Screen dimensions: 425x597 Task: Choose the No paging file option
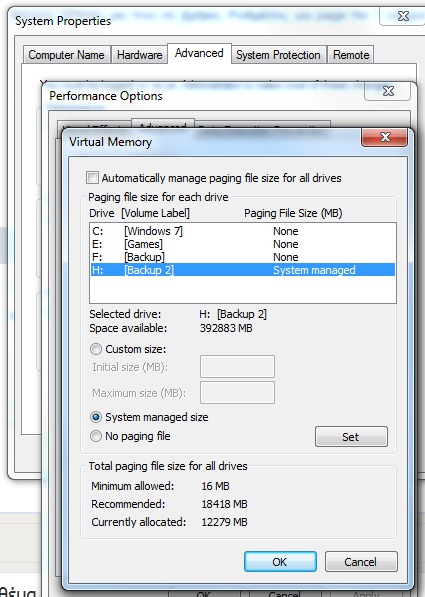[96, 436]
